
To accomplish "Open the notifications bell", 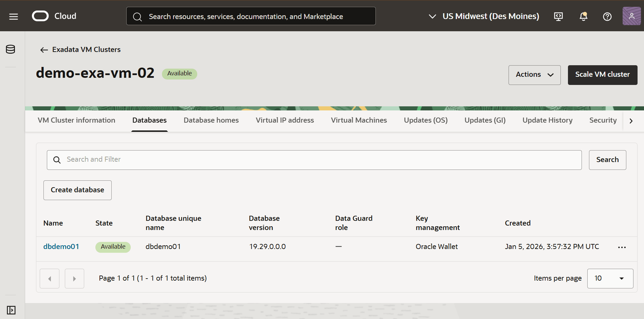I will click(x=583, y=16).
